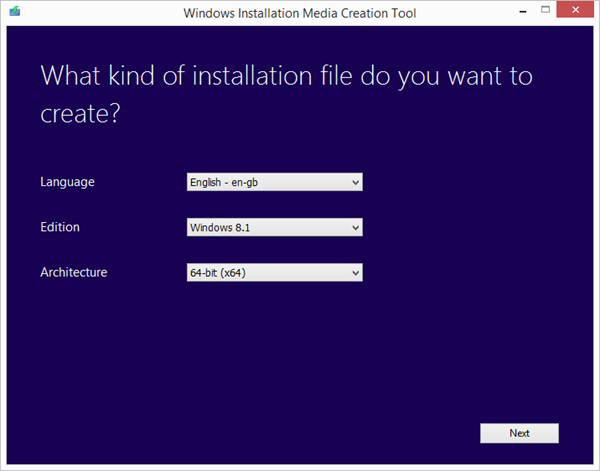The height and width of the screenshot is (471, 600).
Task: Click the Architecture label text
Action: (x=74, y=272)
